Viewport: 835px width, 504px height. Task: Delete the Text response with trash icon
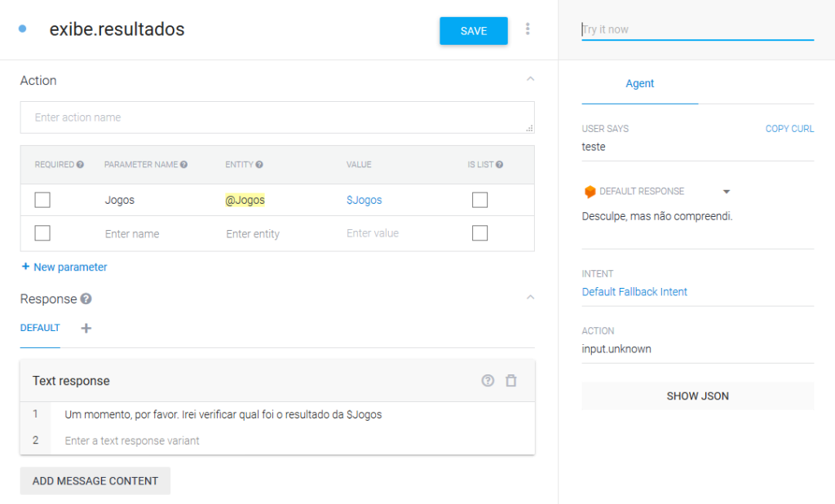[511, 381]
